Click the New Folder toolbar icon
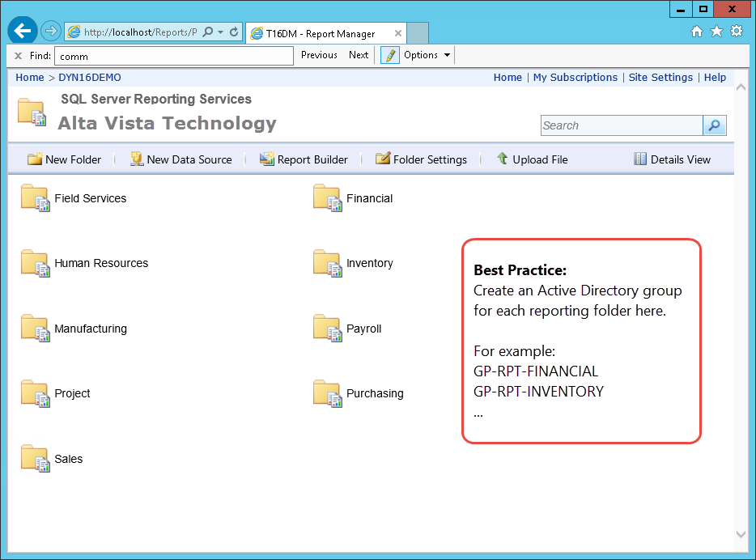This screenshot has width=756, height=560. click(35, 159)
